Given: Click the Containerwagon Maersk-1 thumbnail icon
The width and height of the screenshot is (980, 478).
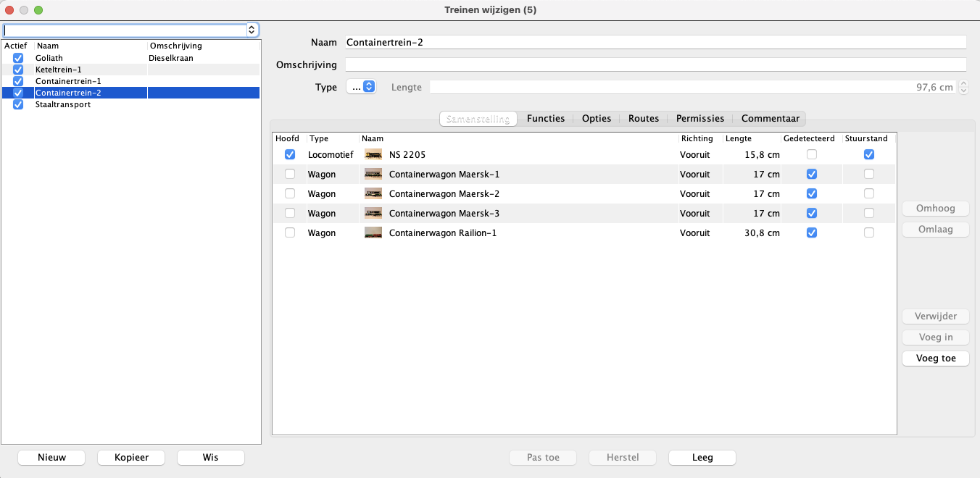Looking at the screenshot, I should point(373,174).
